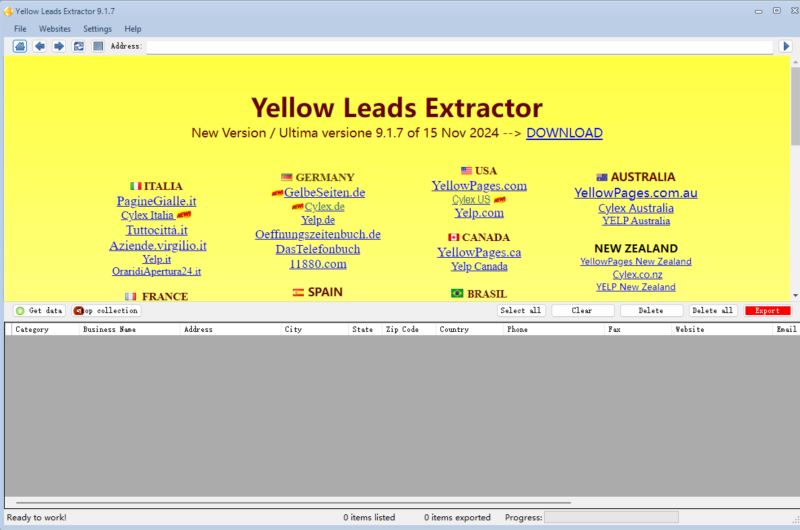Open the Settings menu

97,29
